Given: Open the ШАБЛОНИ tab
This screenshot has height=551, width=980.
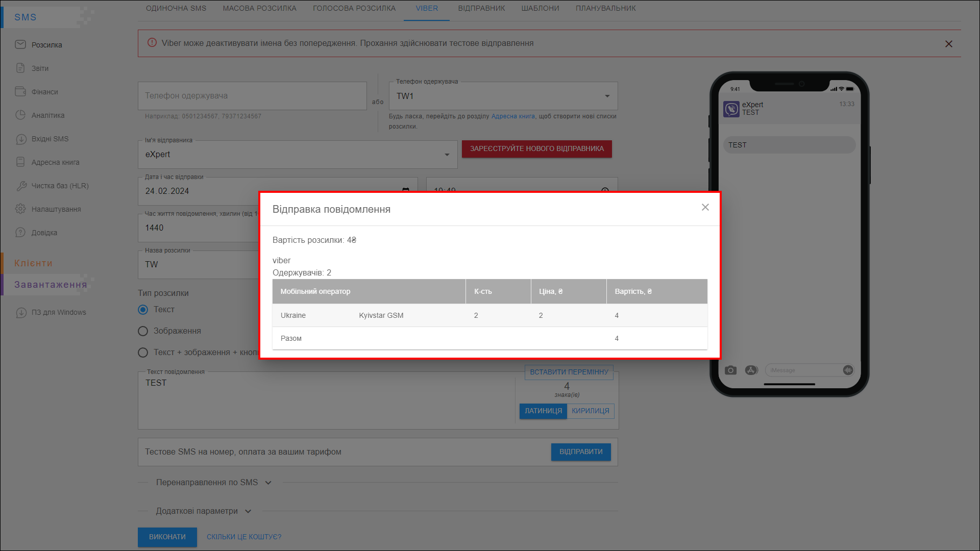Looking at the screenshot, I should pos(540,8).
